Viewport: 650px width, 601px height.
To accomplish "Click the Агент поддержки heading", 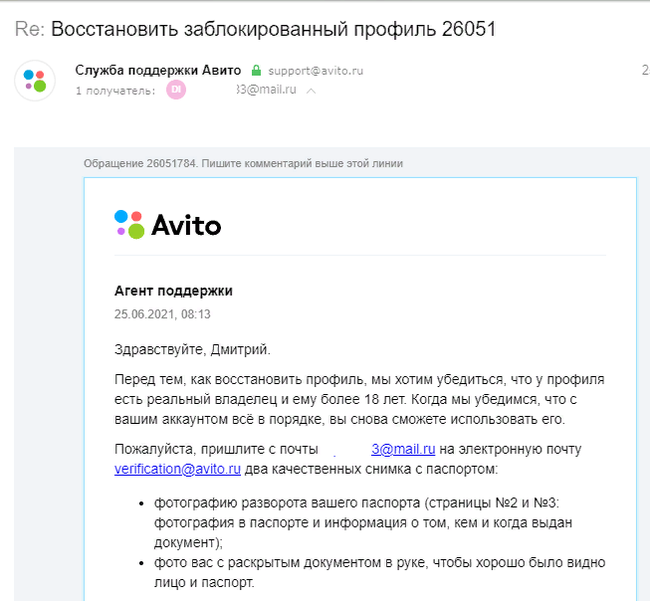I will tap(173, 291).
